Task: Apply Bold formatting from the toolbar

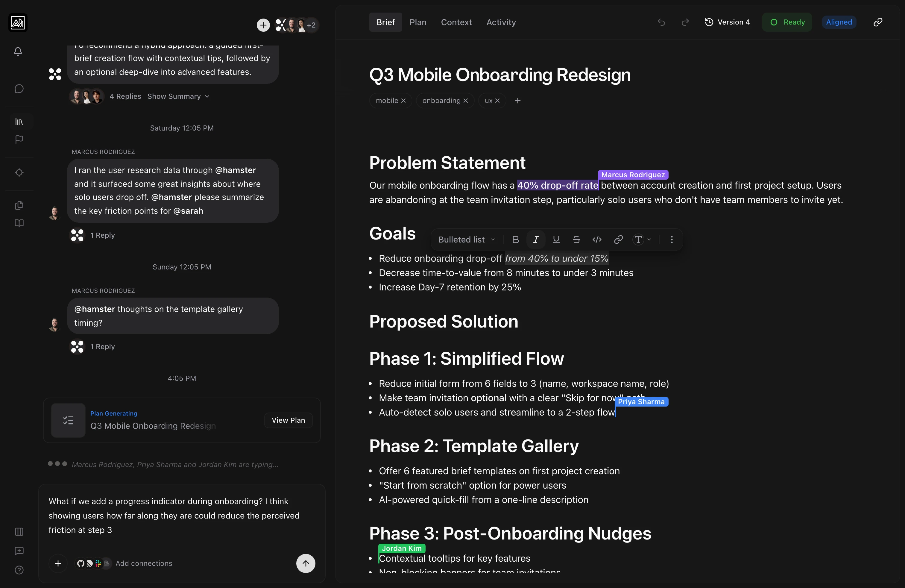Action: (515, 240)
